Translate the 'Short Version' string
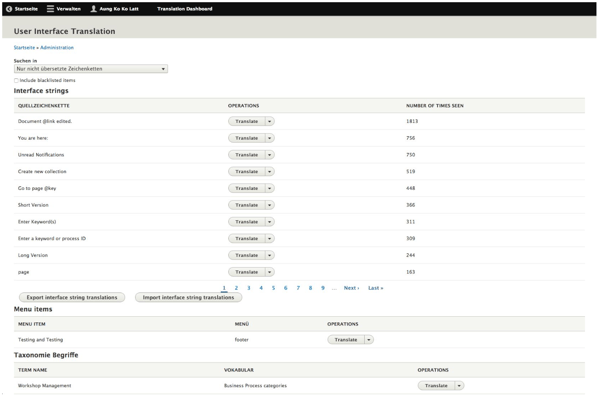Image resolution: width=600 pixels, height=396 pixels. [246, 205]
